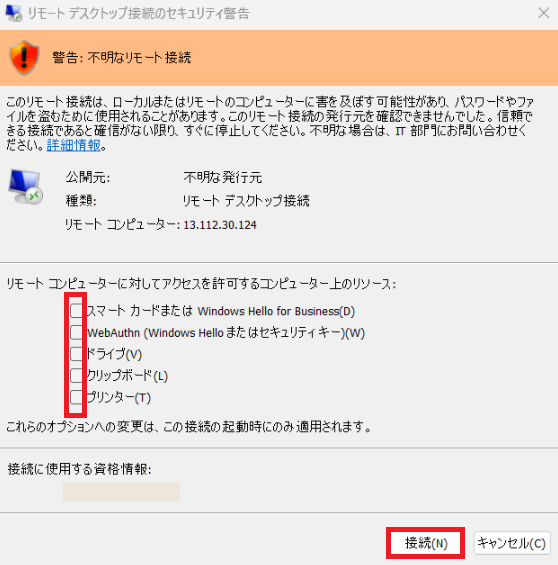558x565 pixels.
Task: Close the security warning dialog with X
Action: click(543, 13)
